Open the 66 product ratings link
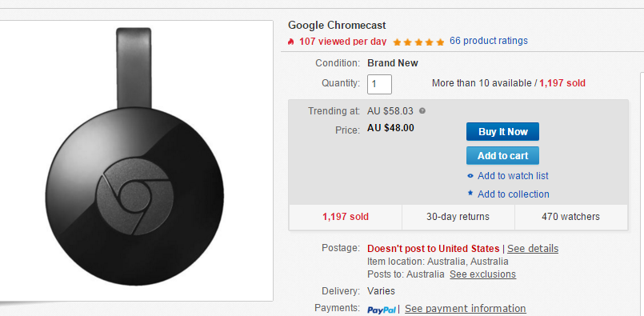The width and height of the screenshot is (644, 316). (x=489, y=41)
